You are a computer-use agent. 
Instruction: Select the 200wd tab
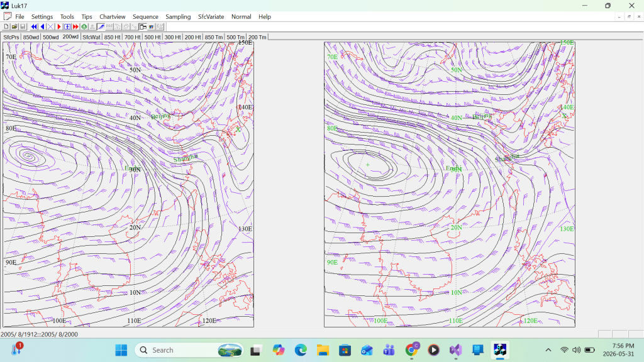coord(70,36)
